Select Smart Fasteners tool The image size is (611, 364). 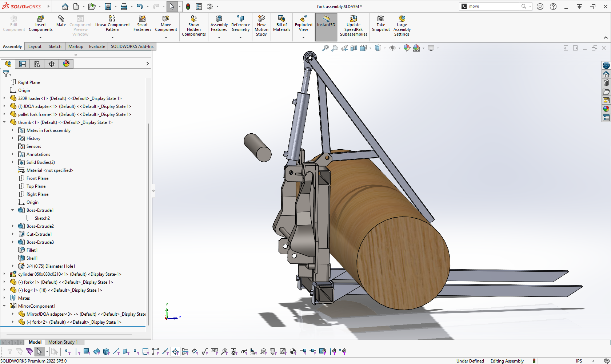point(142,19)
